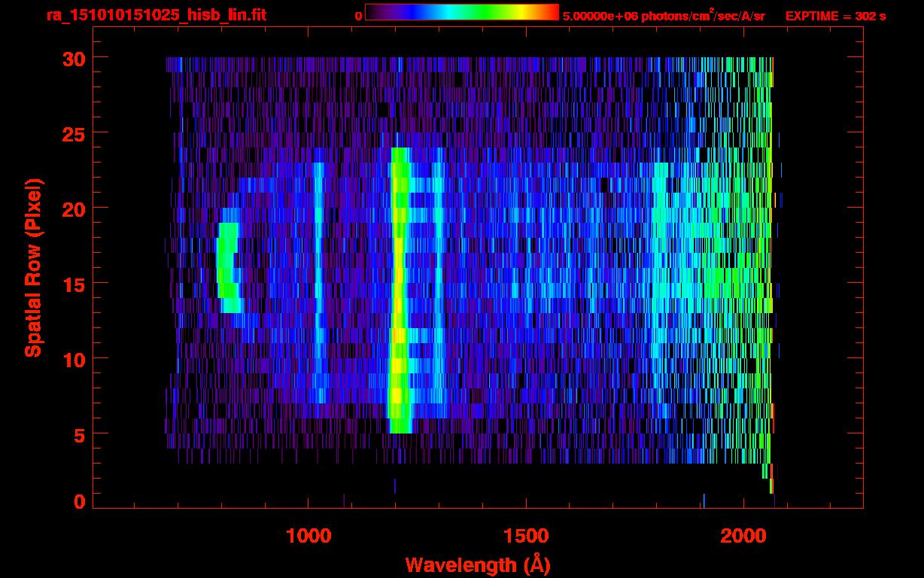924x578 pixels.
Task: Click the 1500 wavelength tick label
Action: click(526, 536)
